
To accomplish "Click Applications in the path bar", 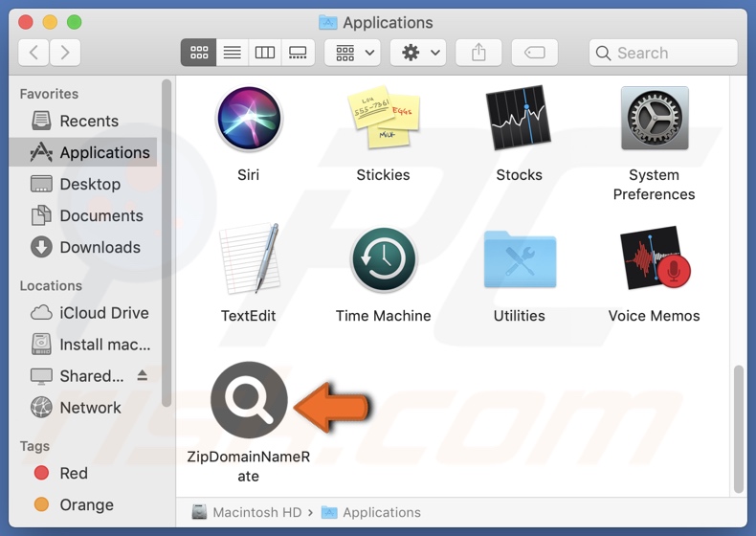I will click(371, 512).
